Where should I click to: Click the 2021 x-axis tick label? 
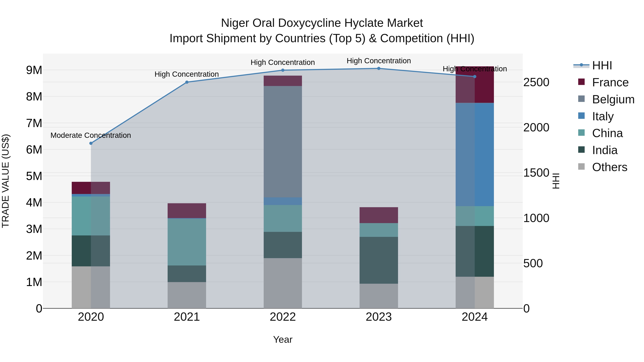pos(187,317)
